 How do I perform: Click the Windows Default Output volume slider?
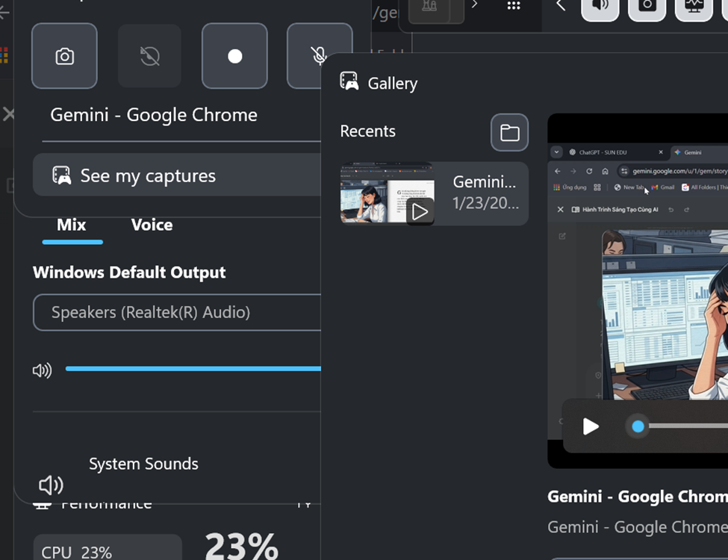coord(193,369)
